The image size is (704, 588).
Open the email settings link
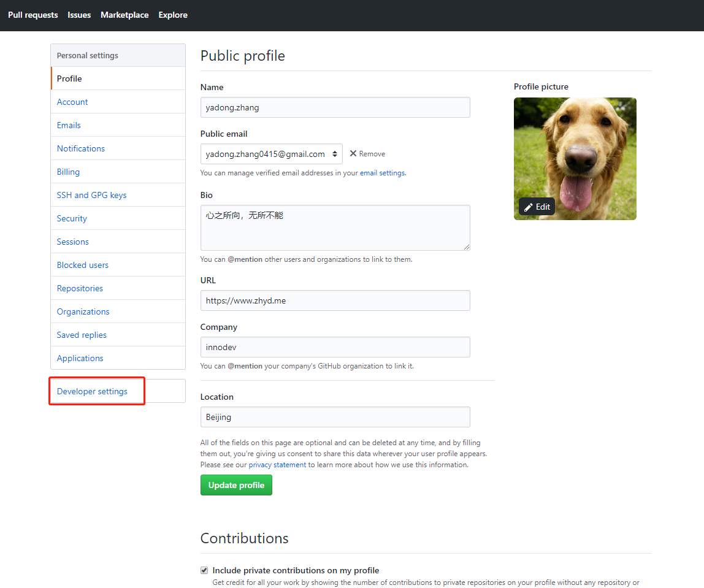pyautogui.click(x=382, y=173)
